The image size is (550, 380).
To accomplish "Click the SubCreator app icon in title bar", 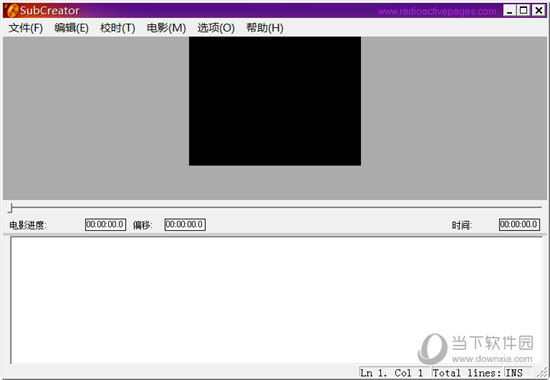I will (12, 11).
